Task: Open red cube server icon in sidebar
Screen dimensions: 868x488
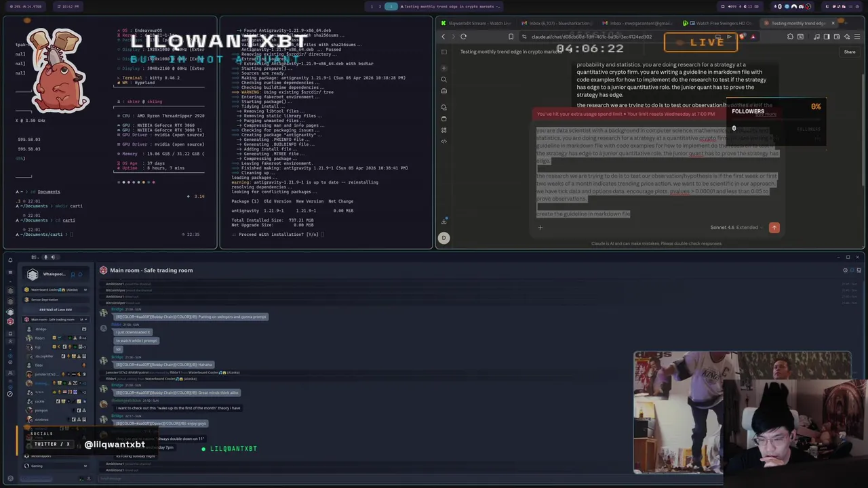Action: point(10,321)
